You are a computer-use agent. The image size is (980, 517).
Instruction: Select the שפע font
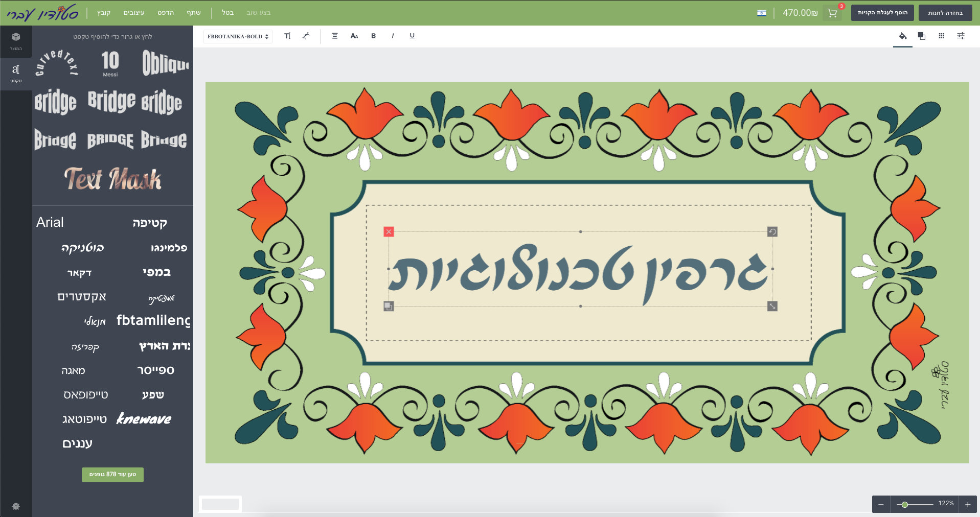click(153, 395)
